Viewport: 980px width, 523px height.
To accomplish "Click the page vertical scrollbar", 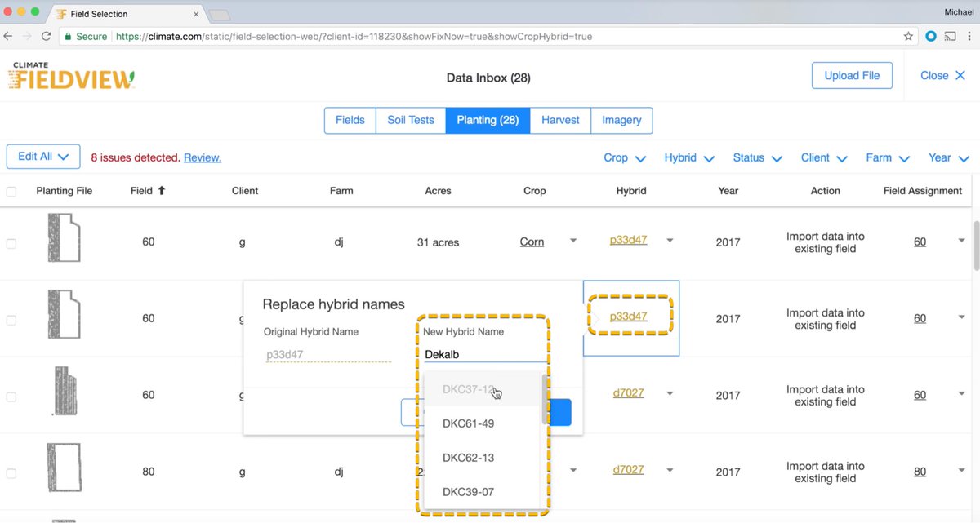I will (x=976, y=246).
